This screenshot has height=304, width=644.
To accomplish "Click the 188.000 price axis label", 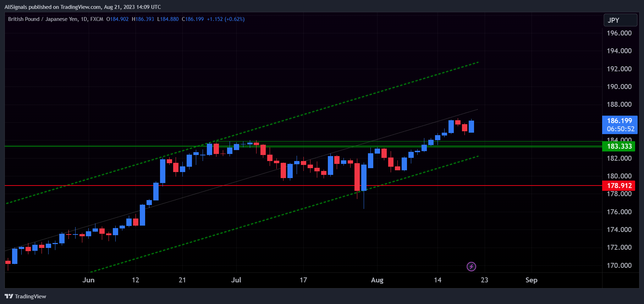I will click(619, 104).
